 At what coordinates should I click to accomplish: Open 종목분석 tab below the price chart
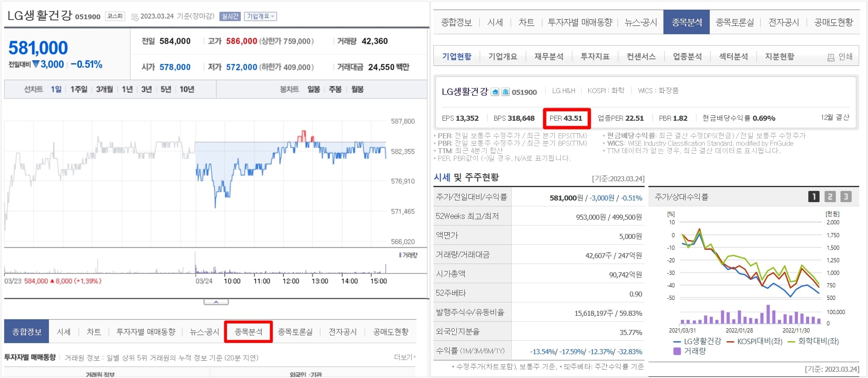(248, 332)
